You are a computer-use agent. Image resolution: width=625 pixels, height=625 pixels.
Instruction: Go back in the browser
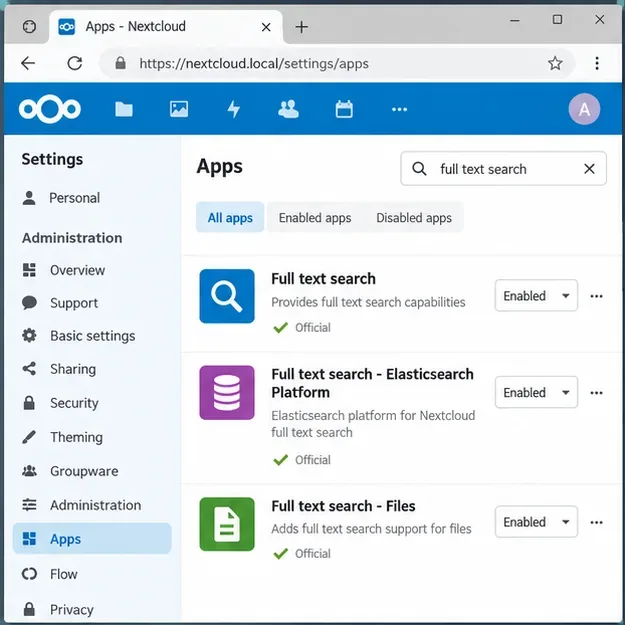pyautogui.click(x=28, y=63)
